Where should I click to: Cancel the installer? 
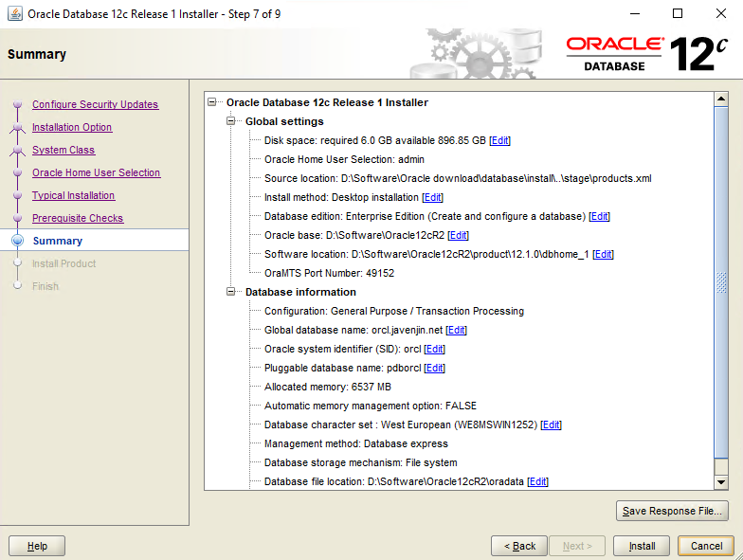click(706, 546)
